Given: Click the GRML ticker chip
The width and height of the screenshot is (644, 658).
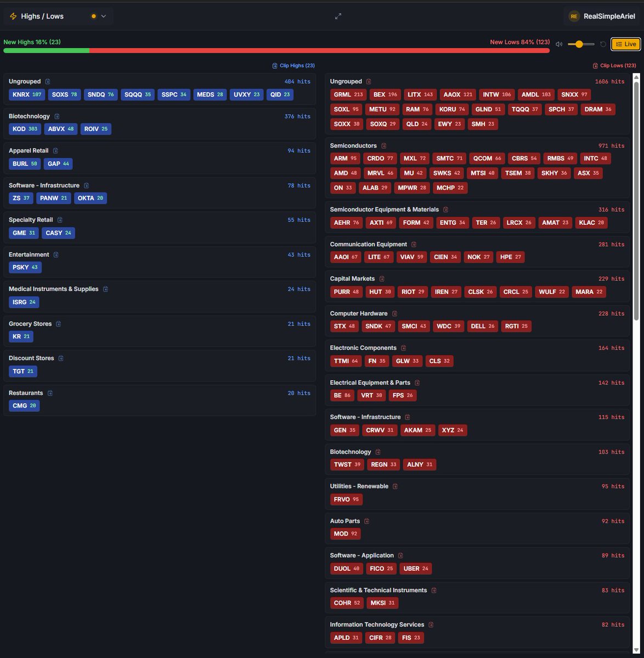Looking at the screenshot, I should [348, 94].
